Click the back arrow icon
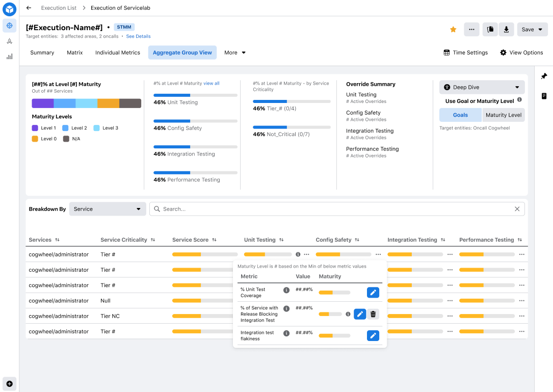Image resolution: width=553 pixels, height=392 pixels. pos(29,8)
